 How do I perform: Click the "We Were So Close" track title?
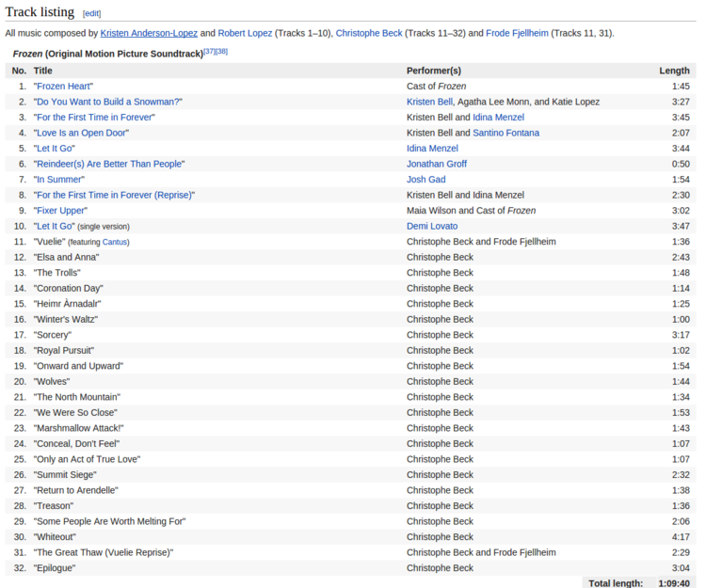click(x=75, y=413)
